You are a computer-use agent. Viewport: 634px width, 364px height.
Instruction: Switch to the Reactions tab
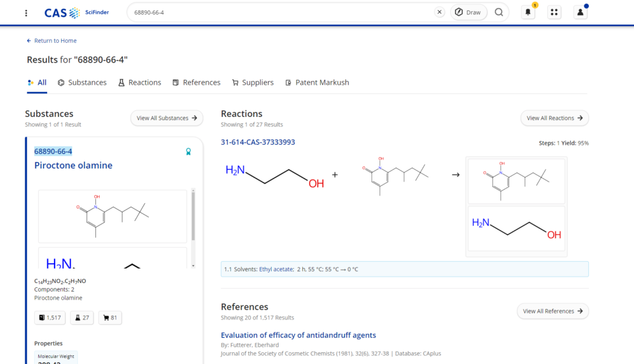139,82
